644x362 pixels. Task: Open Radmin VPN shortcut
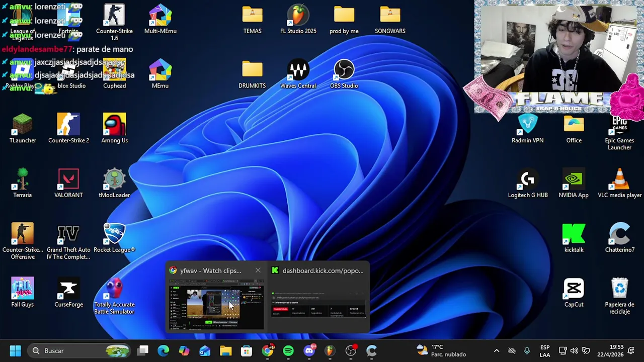coord(527,129)
